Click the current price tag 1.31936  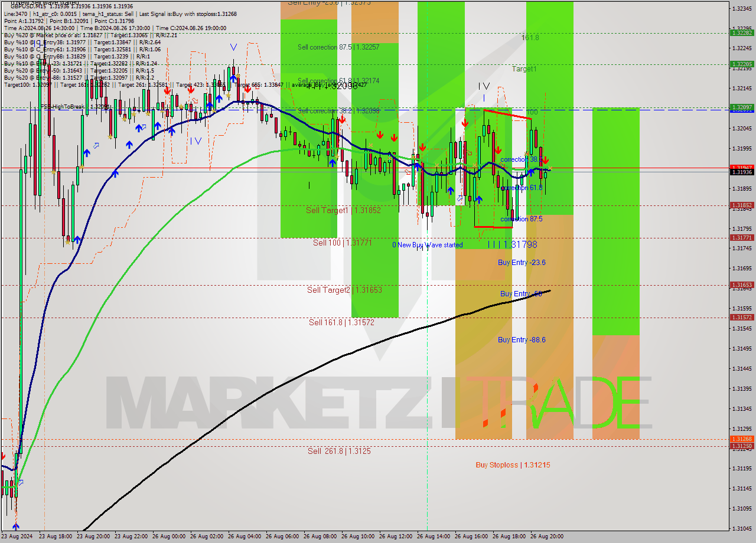(742, 172)
